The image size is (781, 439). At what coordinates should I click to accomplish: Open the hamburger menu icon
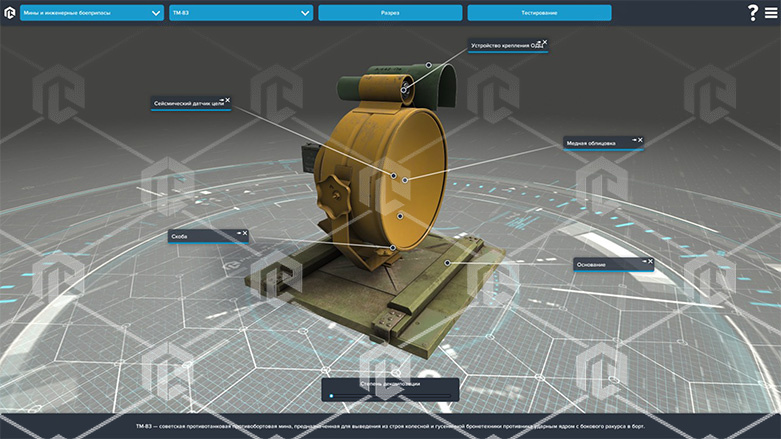click(770, 13)
